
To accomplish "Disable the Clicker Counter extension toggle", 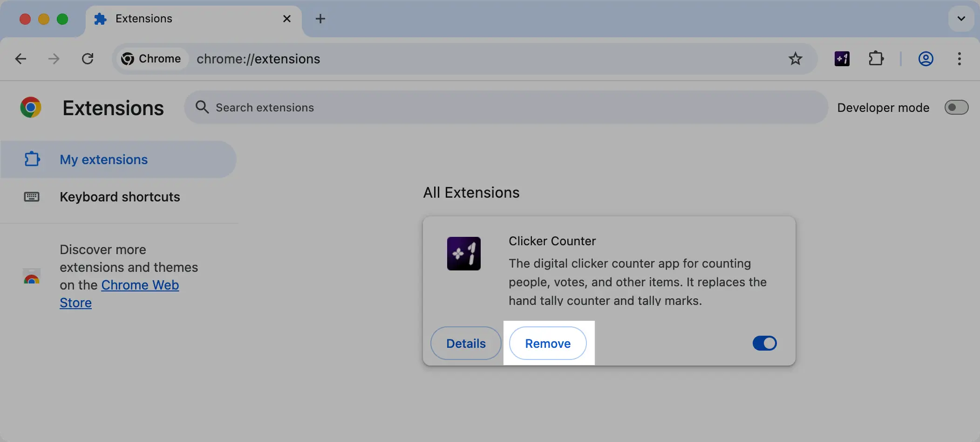I will click(x=764, y=343).
